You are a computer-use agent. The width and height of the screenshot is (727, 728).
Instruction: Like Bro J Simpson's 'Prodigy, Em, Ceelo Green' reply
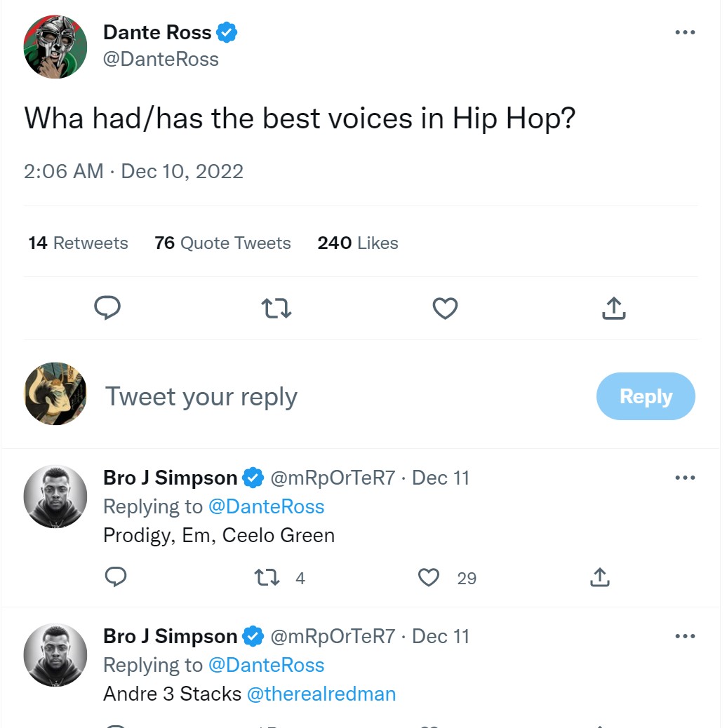(428, 578)
